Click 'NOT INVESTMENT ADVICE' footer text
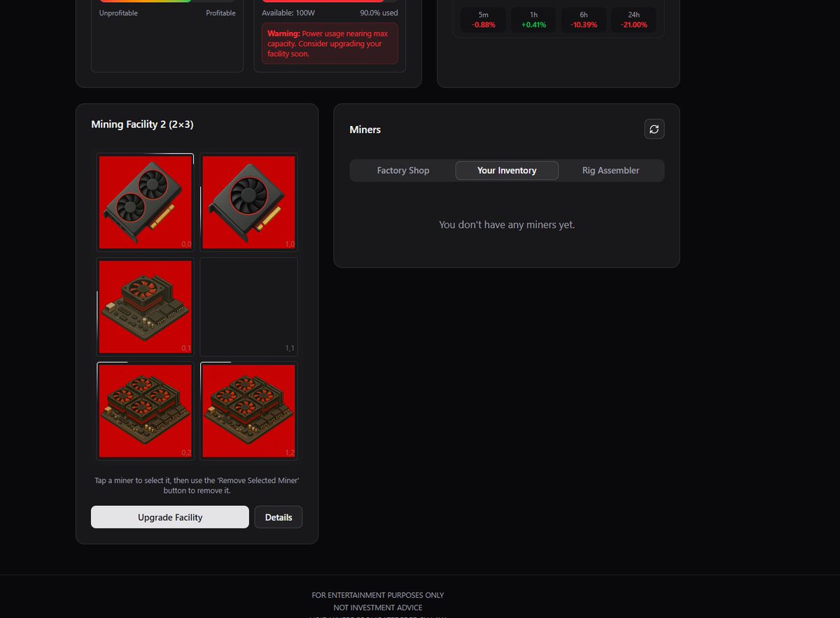This screenshot has width=840, height=618. tap(378, 608)
